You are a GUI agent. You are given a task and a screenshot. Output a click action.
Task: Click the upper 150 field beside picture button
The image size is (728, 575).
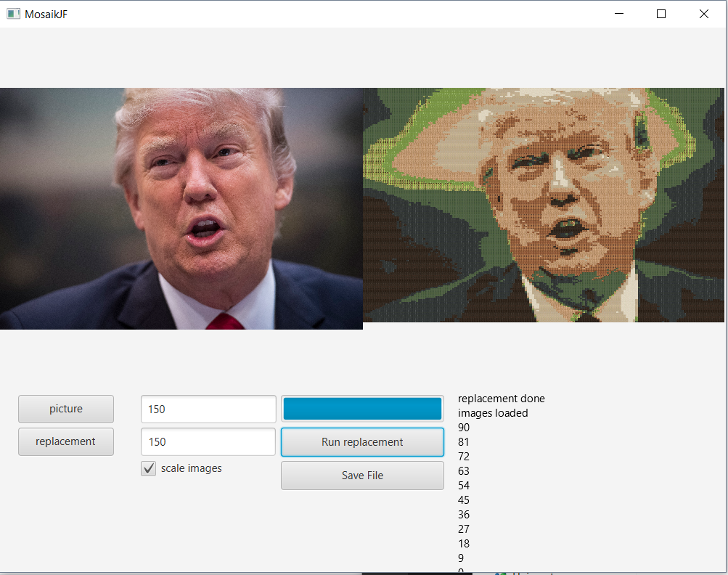(208, 409)
